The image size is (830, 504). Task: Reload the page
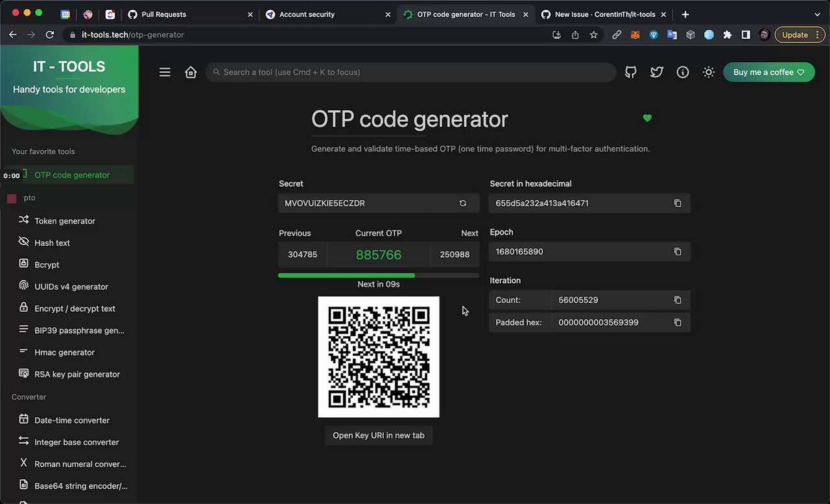50,35
